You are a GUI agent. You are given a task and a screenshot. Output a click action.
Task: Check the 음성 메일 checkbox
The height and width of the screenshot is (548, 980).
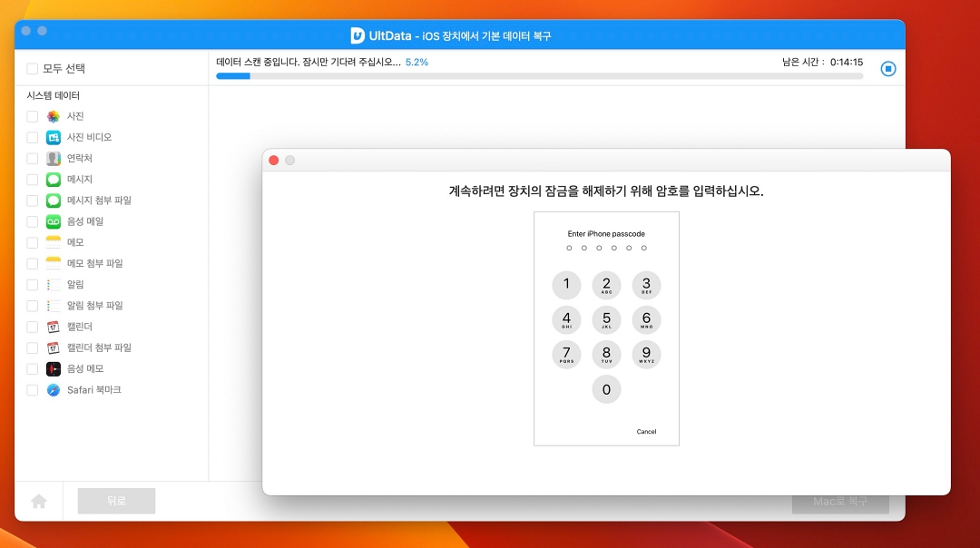click(x=33, y=221)
